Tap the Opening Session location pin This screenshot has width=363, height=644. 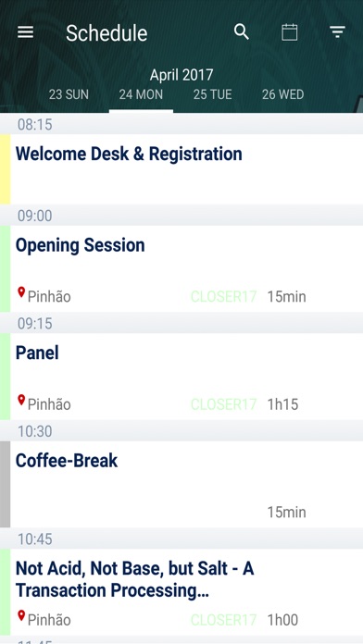click(x=21, y=292)
